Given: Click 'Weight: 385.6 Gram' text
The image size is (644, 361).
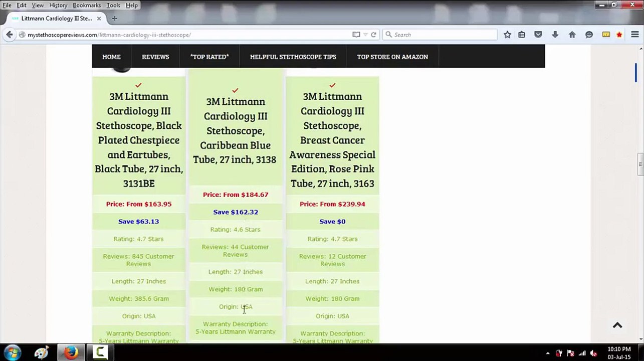Looking at the screenshot, I should tap(139, 299).
